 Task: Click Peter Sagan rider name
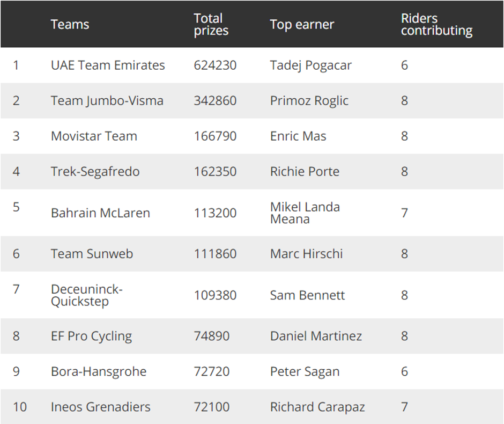pyautogui.click(x=305, y=371)
